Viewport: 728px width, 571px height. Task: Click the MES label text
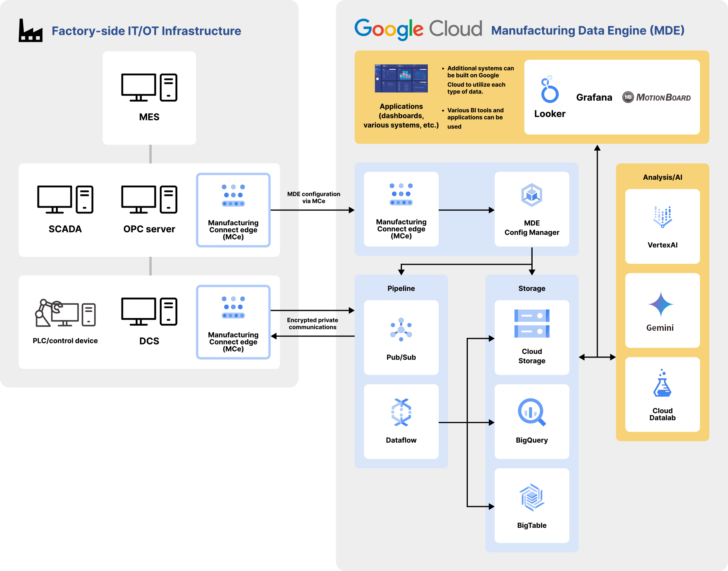(149, 117)
